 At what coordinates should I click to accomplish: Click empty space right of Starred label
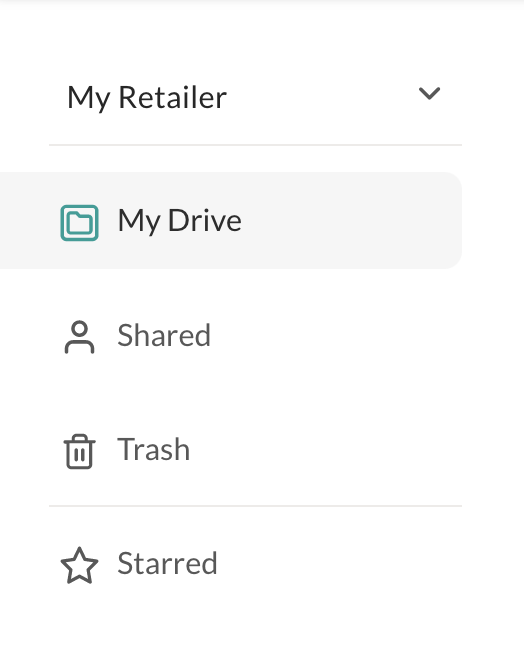[x=340, y=563]
